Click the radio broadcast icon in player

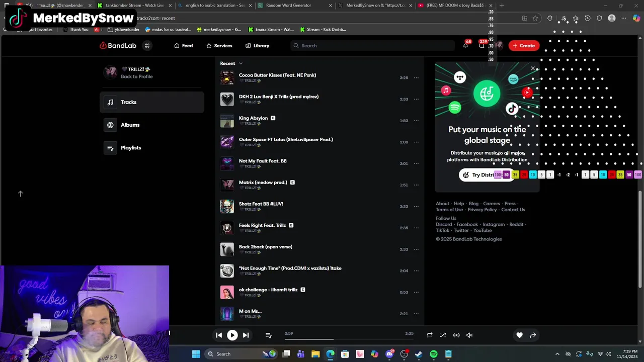456,335
